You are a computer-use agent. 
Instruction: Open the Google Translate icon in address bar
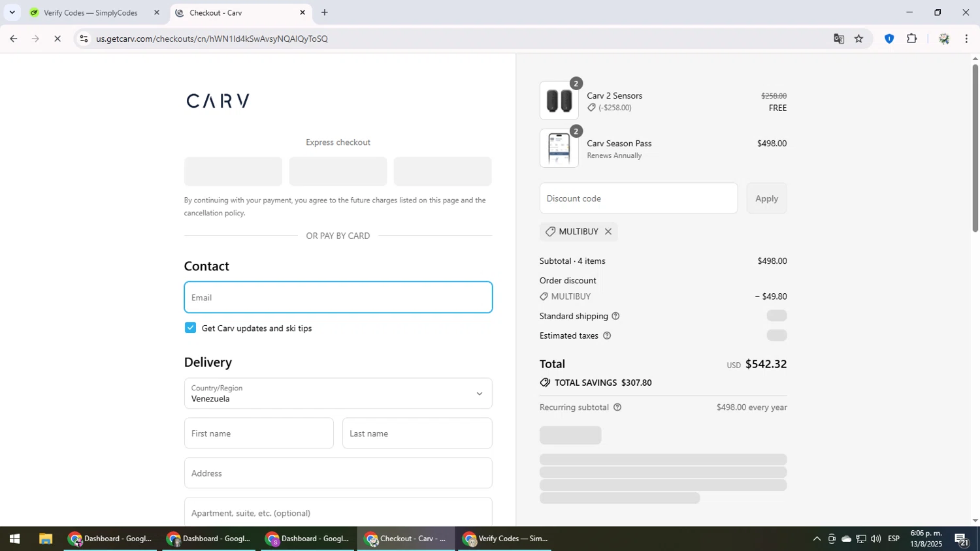click(x=839, y=39)
